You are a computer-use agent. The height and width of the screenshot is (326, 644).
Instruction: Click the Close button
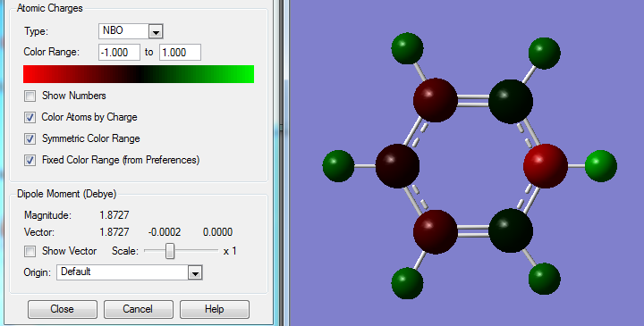click(63, 309)
